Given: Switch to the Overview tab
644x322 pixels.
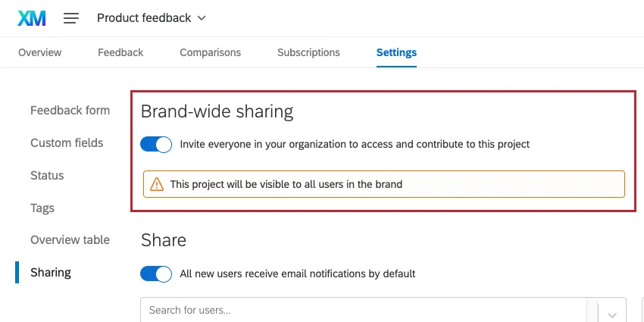Looking at the screenshot, I should pyautogui.click(x=40, y=52).
